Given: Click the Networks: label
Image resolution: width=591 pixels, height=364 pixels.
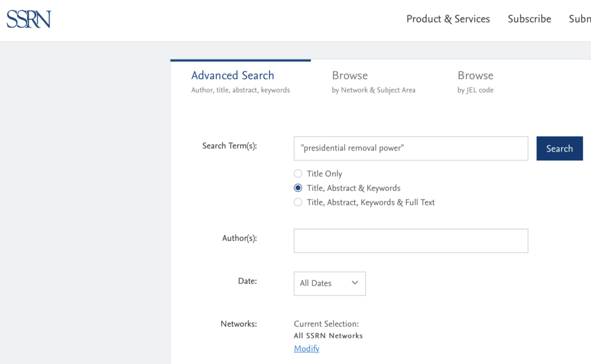Looking at the screenshot, I should pyautogui.click(x=238, y=324).
